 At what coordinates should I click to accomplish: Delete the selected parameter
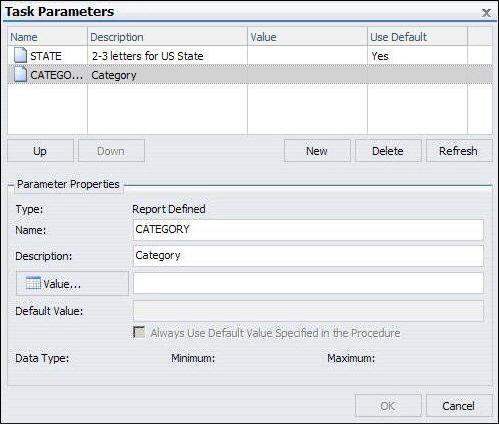tap(388, 151)
